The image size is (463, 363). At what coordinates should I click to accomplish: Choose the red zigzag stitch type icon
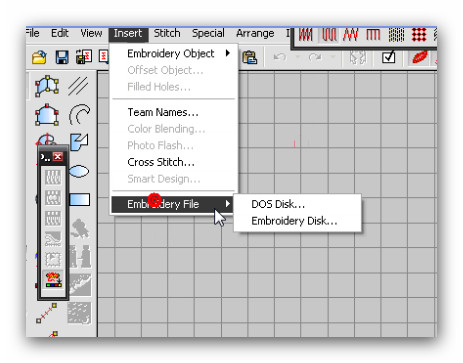click(350, 35)
